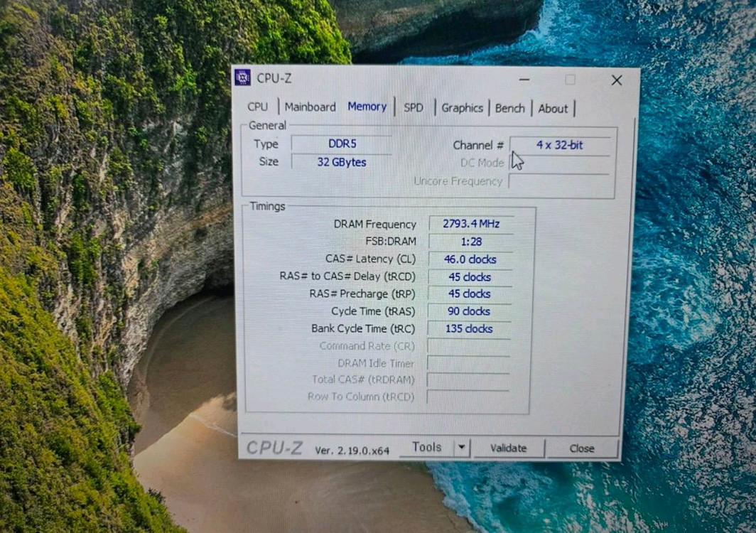This screenshot has height=533, width=756.
Task: Open the Tools dropdown arrow
Action: click(461, 447)
